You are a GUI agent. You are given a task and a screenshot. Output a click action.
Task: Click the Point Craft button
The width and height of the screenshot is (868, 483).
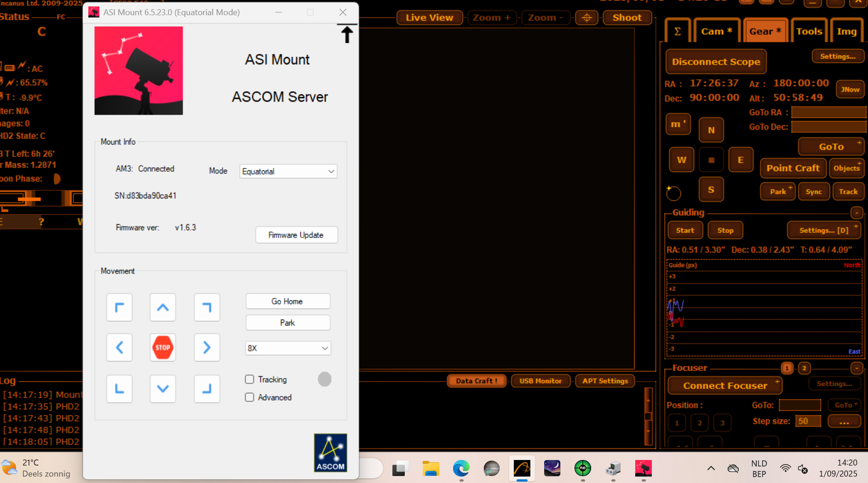click(x=793, y=168)
